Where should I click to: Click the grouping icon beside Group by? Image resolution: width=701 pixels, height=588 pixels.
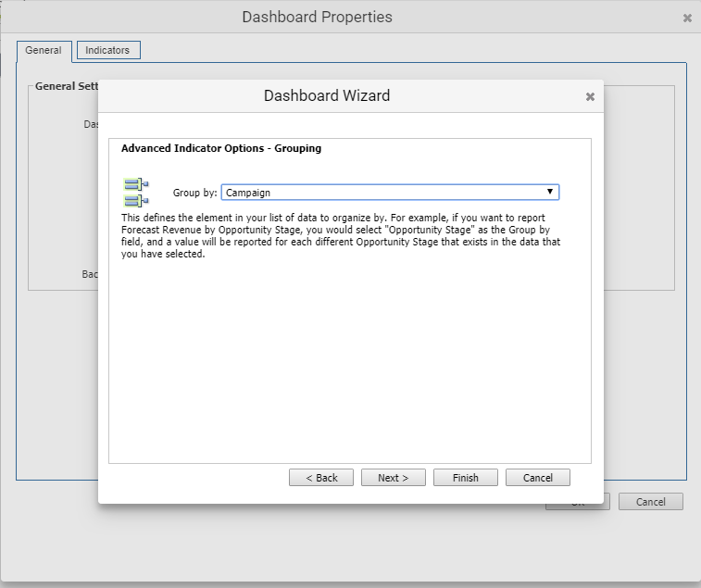(x=135, y=193)
